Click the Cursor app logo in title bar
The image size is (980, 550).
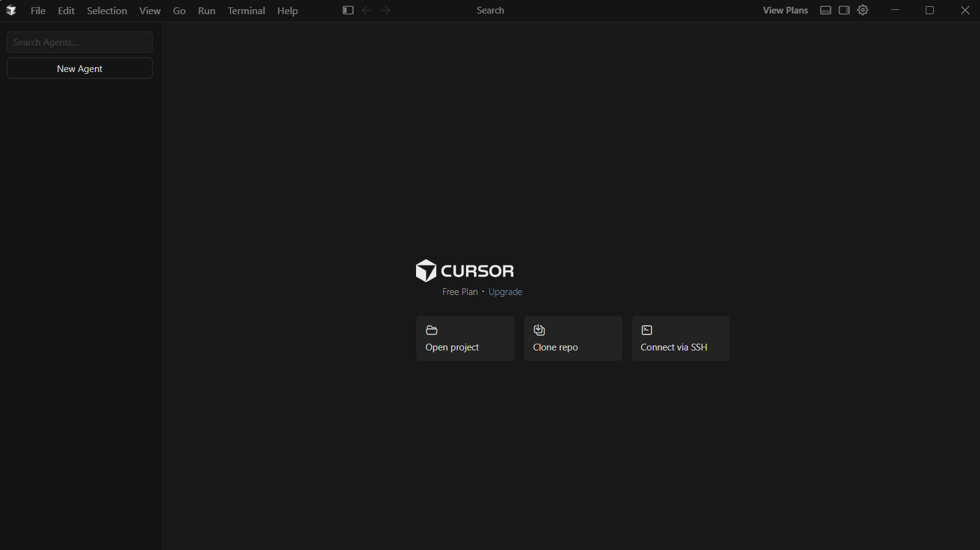coord(11,10)
